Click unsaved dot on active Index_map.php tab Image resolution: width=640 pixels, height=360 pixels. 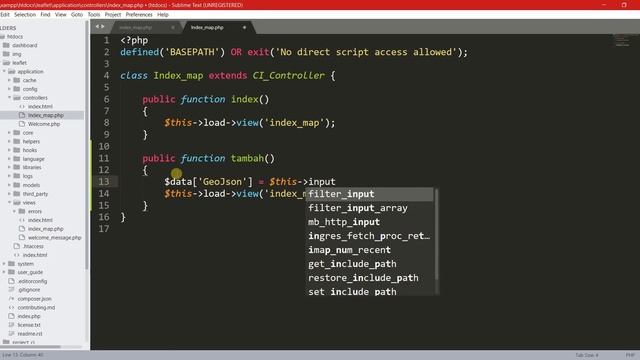click(x=244, y=27)
